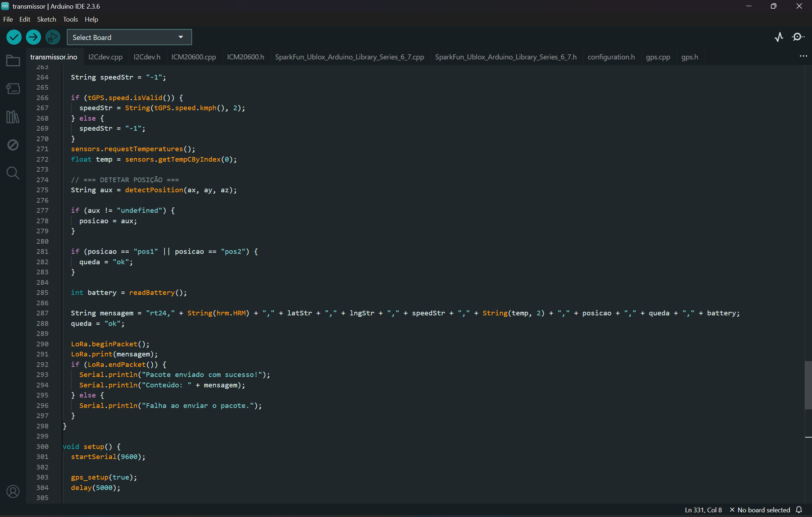Screen dimensions: 812x517
Task: Click the Verify sketch checkmark button
Action: point(14,37)
